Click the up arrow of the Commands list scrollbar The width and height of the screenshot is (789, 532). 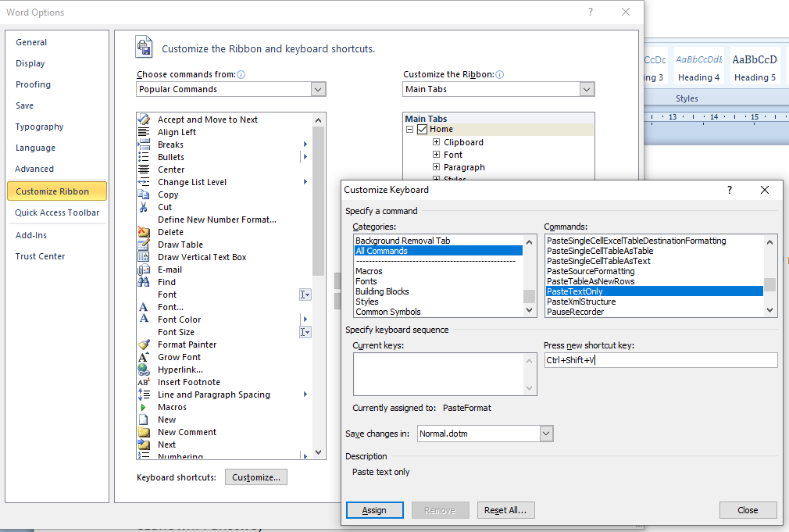tap(769, 242)
